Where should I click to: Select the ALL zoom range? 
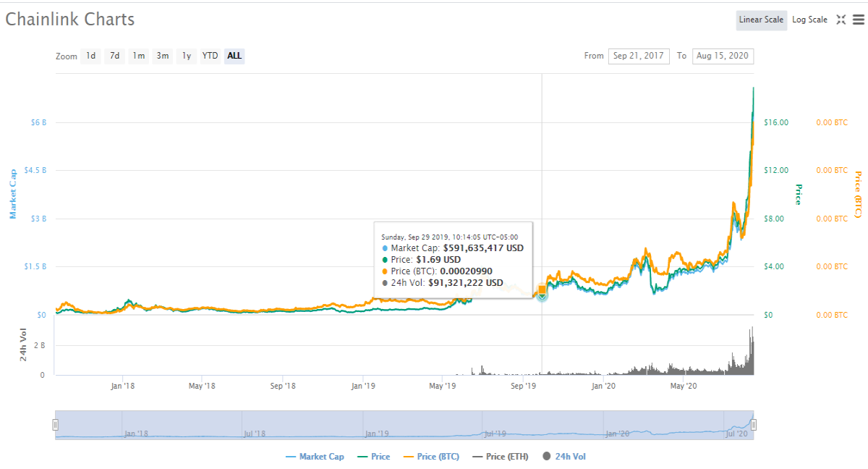(234, 56)
